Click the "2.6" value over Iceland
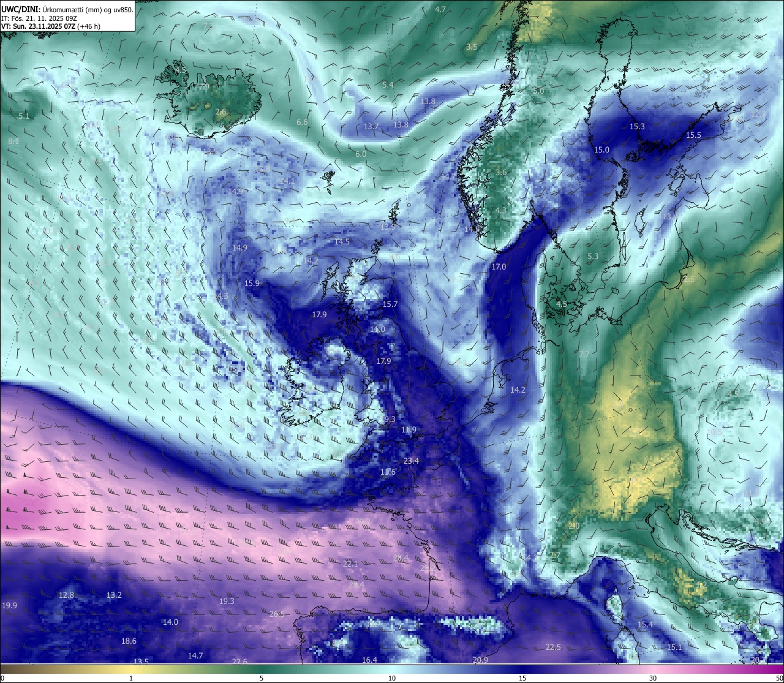784x683 pixels. tap(221, 112)
